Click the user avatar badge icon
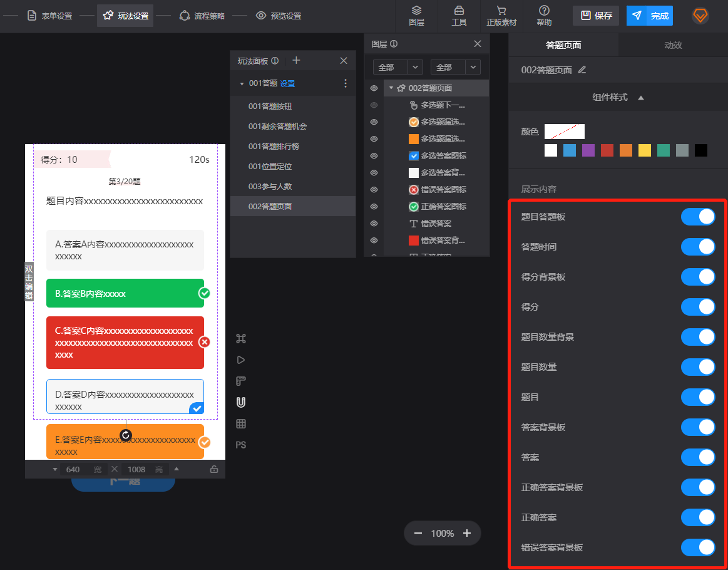The image size is (728, 570). point(700,16)
